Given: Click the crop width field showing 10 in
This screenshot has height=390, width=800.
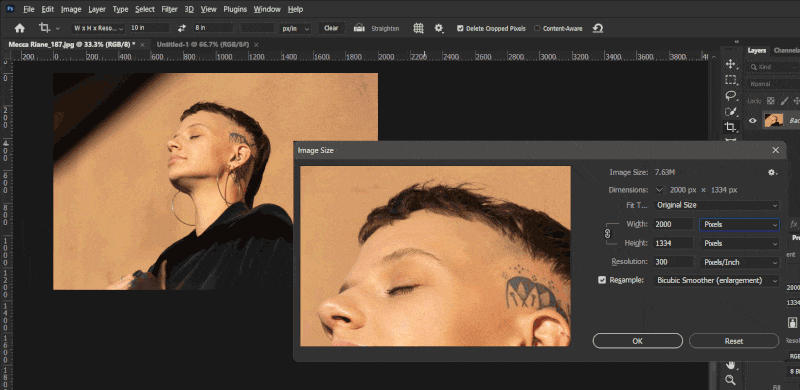Looking at the screenshot, I should click(x=149, y=28).
